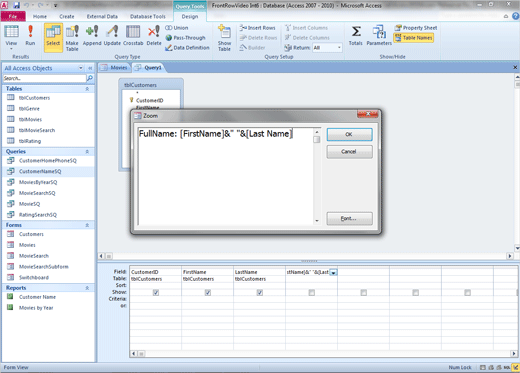The image size is (520, 373).
Task: Click the design grid right scroll arrow
Action: tap(514, 353)
